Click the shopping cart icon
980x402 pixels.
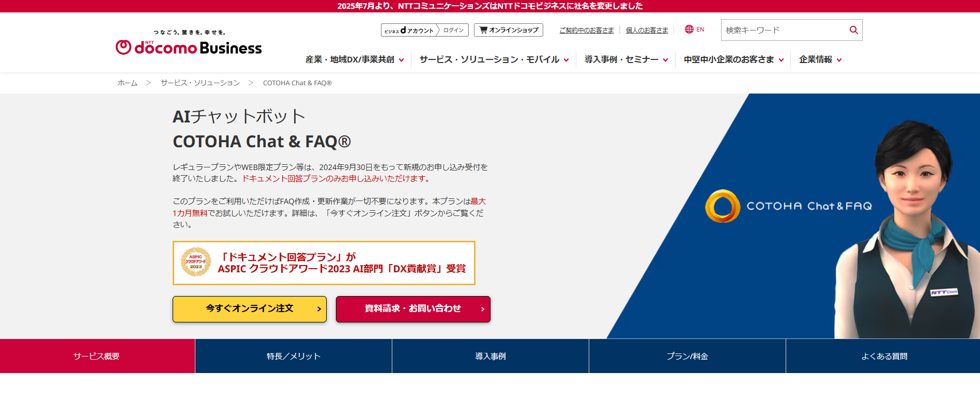click(483, 30)
